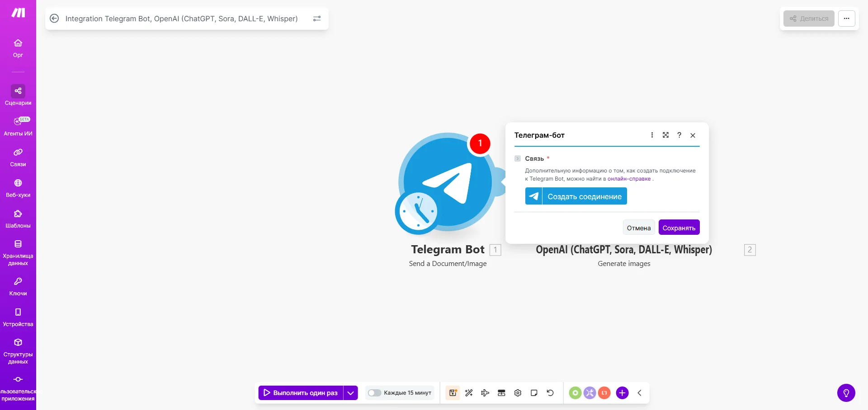Viewport: 868px width, 410px height.
Task: Open the Агенты ИИ section
Action: pyautogui.click(x=18, y=126)
